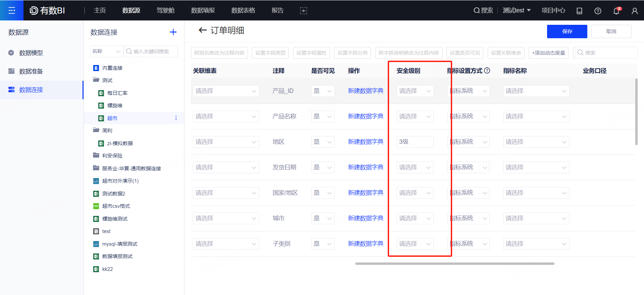The width and height of the screenshot is (644, 295).
Task: Click the back arrow beside 订单明细
Action: [203, 31]
